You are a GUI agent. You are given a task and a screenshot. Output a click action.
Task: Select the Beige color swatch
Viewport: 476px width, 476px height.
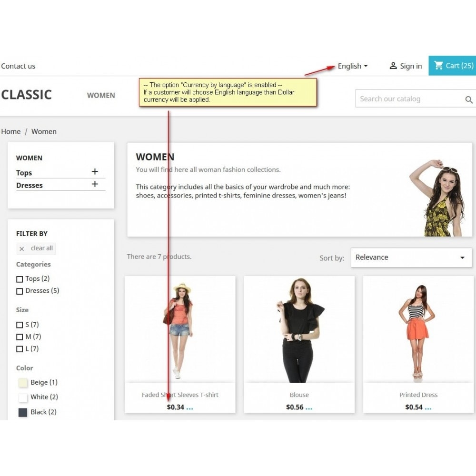pyautogui.click(x=23, y=383)
